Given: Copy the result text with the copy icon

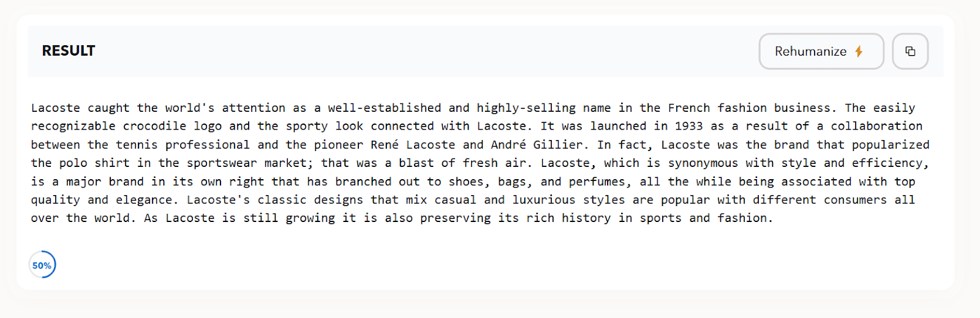Looking at the screenshot, I should coord(910,51).
